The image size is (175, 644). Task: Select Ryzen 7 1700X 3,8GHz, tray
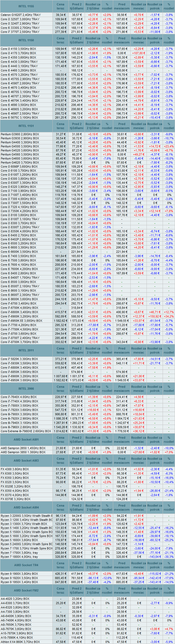(x=19, y=552)
